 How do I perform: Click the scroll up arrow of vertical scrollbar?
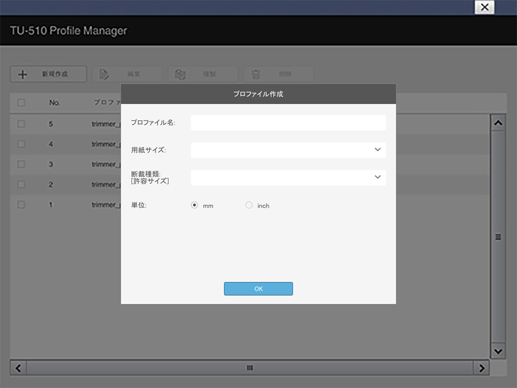click(x=498, y=123)
